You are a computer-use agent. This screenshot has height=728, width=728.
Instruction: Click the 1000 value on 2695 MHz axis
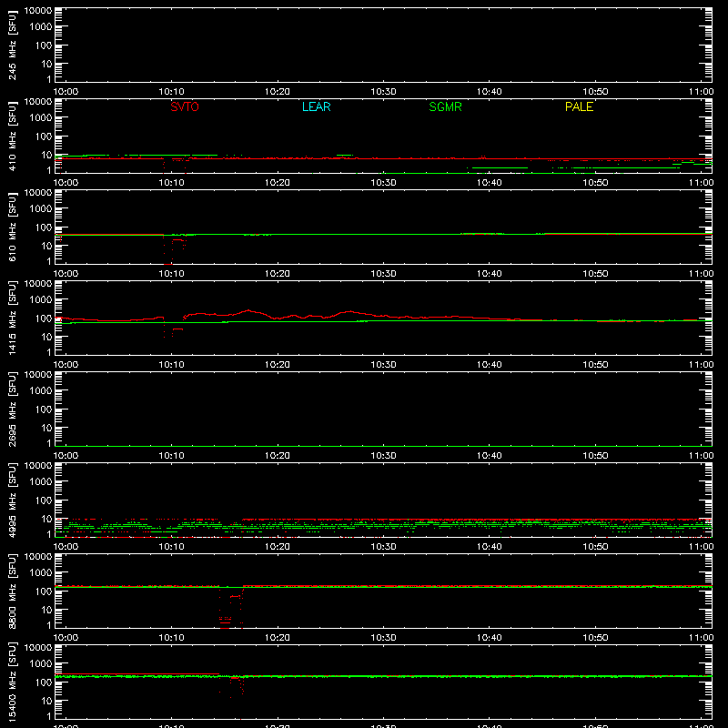41,390
